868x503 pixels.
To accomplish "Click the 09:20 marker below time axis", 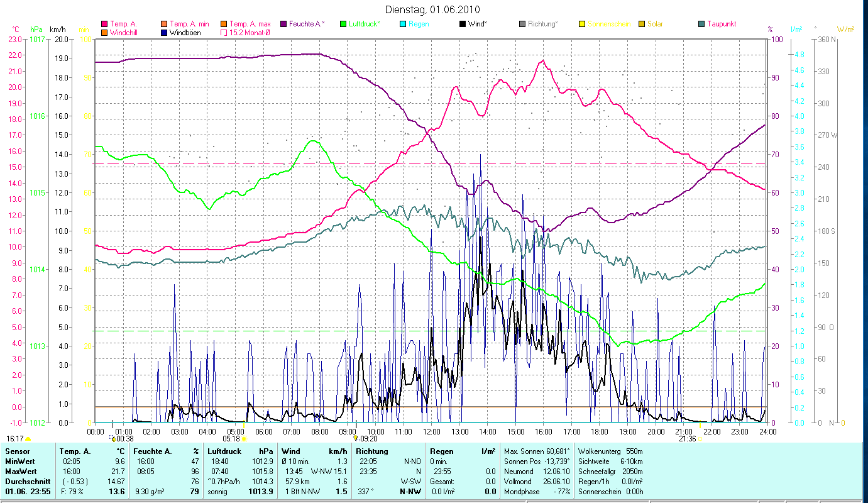I will tap(368, 439).
